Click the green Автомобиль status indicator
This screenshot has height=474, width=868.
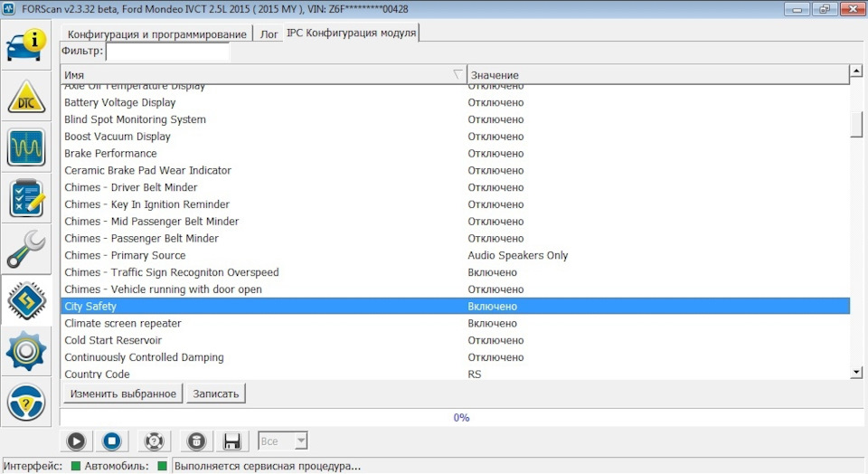[x=162, y=466]
